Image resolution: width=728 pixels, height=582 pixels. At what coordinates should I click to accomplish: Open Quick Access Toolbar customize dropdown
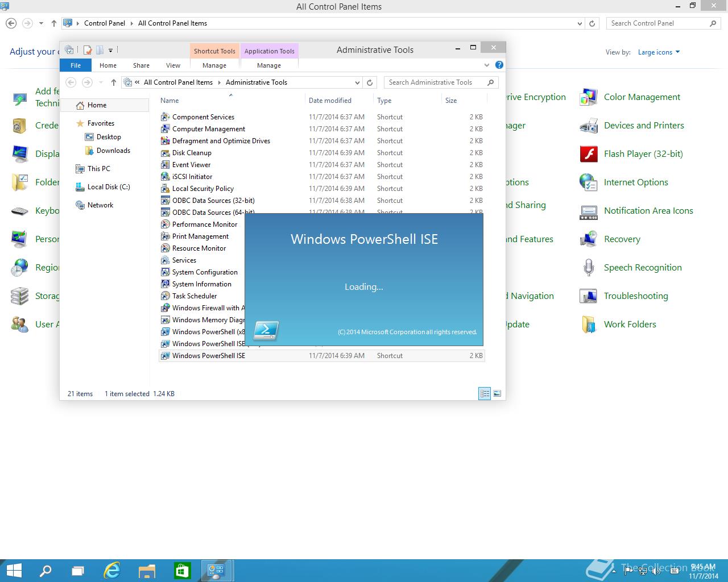coord(110,50)
